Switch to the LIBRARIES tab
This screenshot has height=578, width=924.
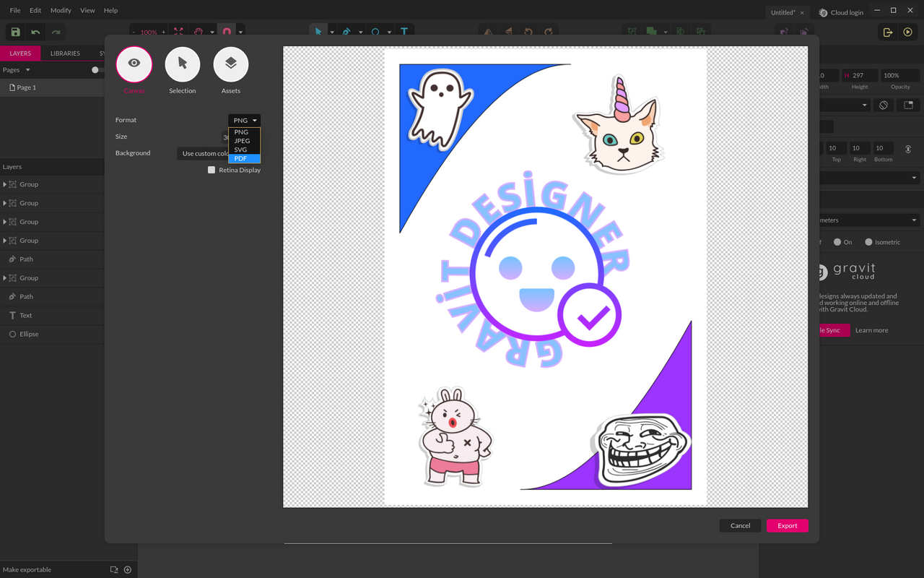pyautogui.click(x=65, y=53)
